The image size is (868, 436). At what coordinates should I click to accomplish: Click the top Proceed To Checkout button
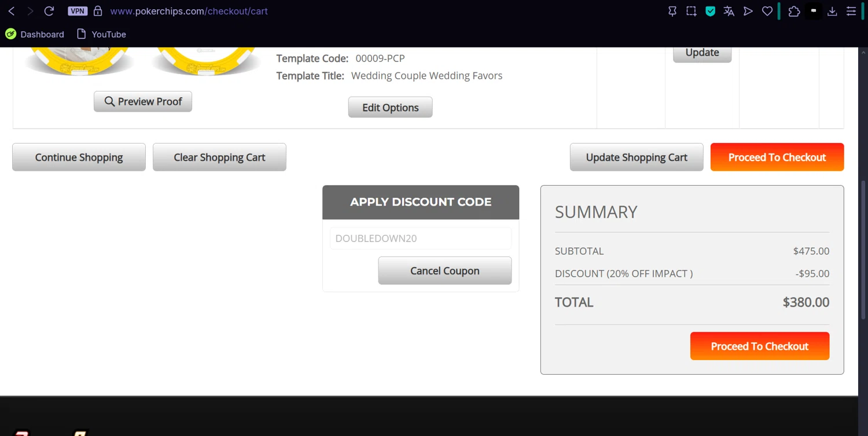tap(777, 157)
